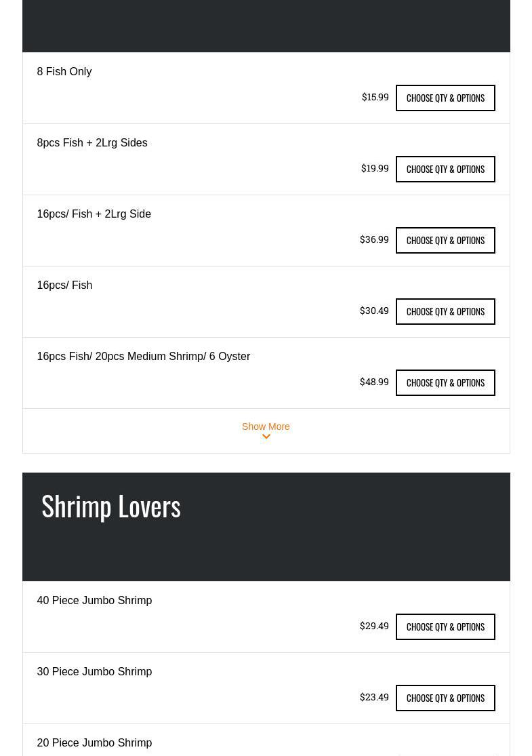Screen dimensions: 532x756
Task: Choose qty & options for 30 Piece Jumbo Shrimp
Action: click(445, 698)
